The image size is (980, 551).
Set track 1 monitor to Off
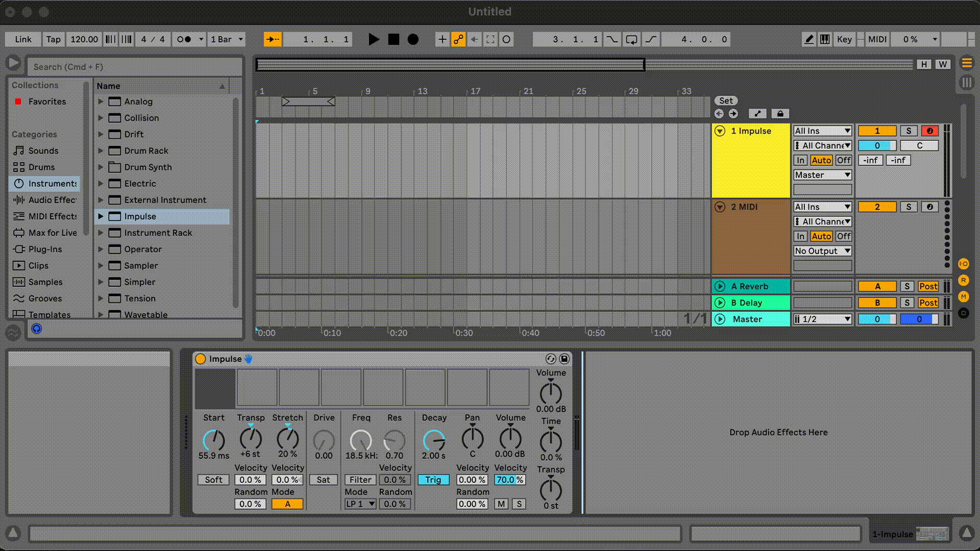[844, 160]
